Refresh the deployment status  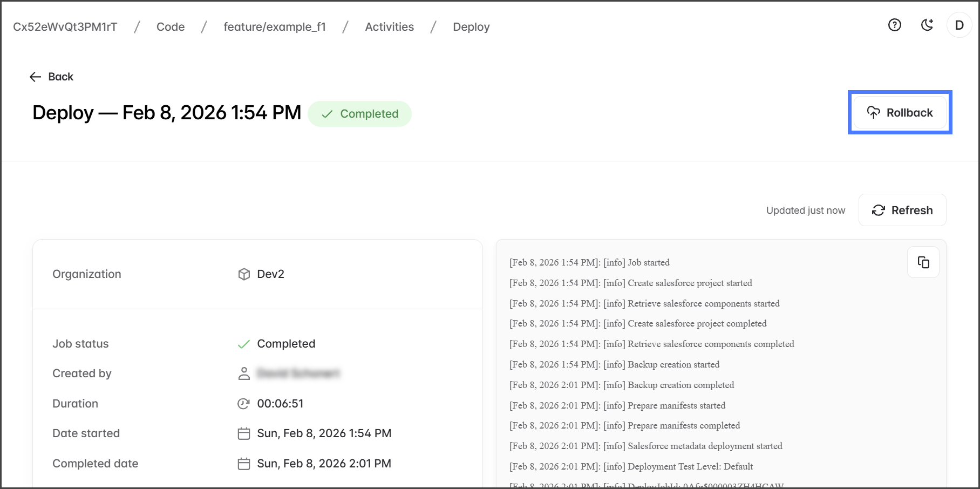coord(902,210)
